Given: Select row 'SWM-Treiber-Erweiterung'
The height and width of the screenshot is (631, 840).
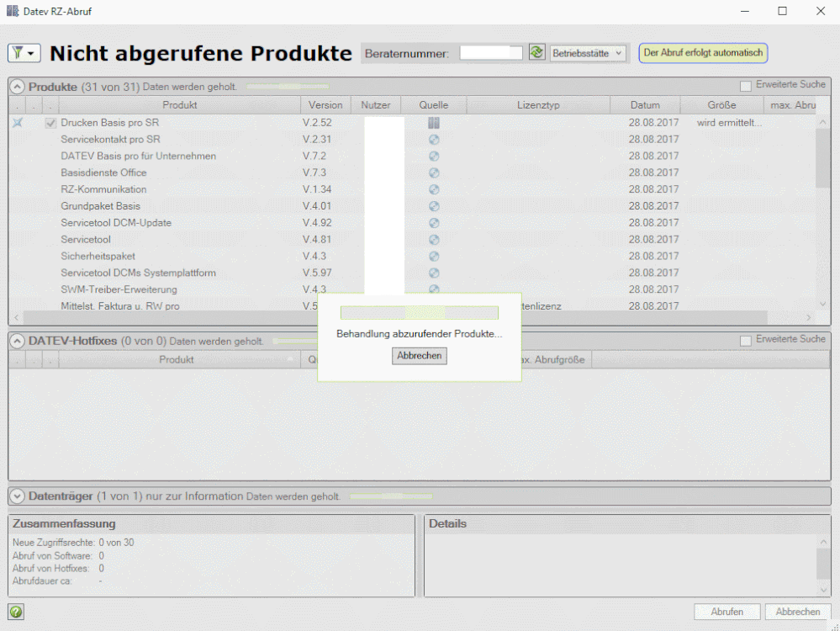Looking at the screenshot, I should click(x=413, y=289).
